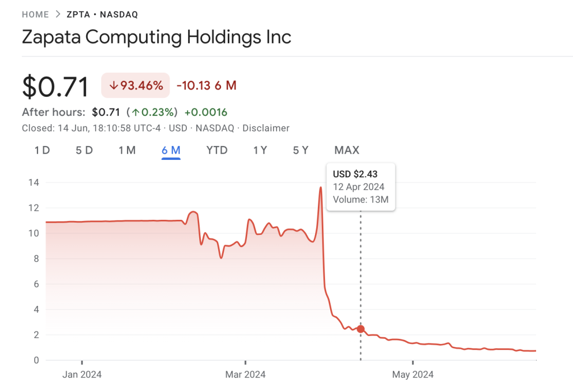Click the breadcrumb chevron arrow after HOME
The image size is (573, 392).
point(58,14)
